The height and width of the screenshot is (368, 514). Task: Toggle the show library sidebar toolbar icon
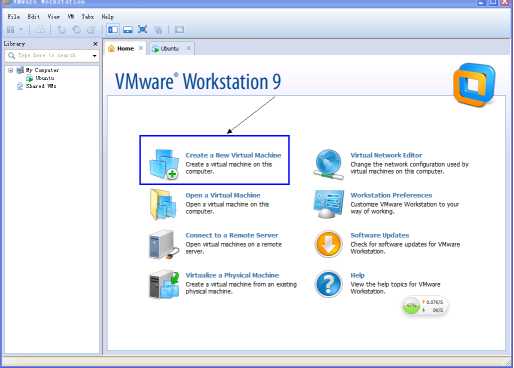click(113, 30)
